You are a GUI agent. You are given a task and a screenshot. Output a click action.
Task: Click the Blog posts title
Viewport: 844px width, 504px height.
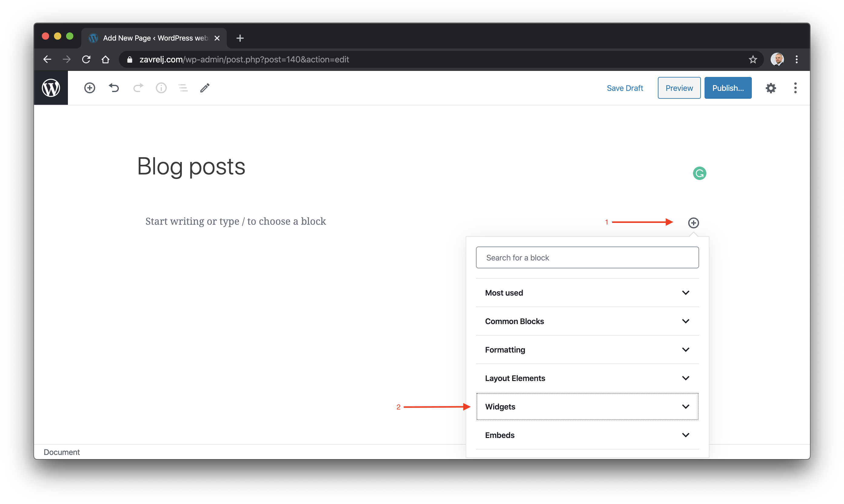pos(191,166)
